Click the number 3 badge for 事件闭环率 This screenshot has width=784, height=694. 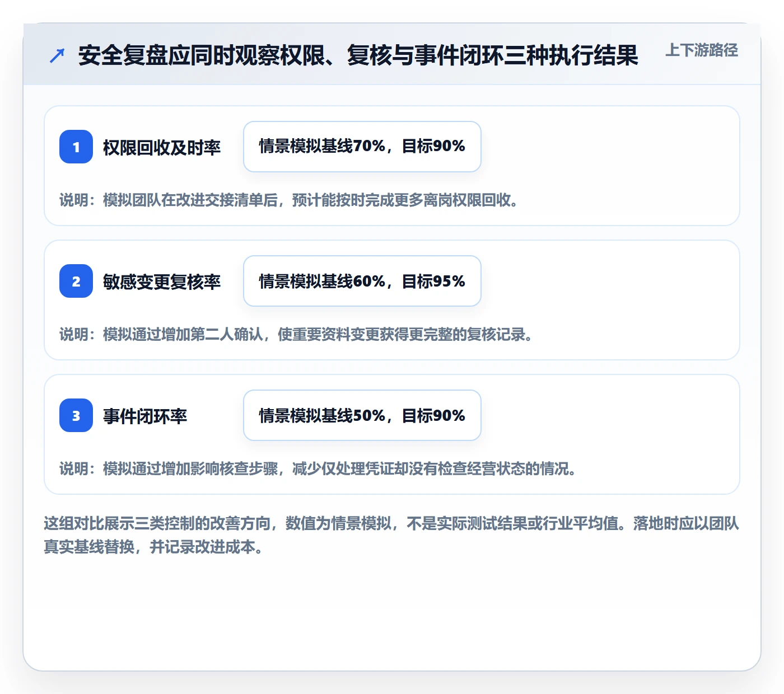pyautogui.click(x=76, y=415)
